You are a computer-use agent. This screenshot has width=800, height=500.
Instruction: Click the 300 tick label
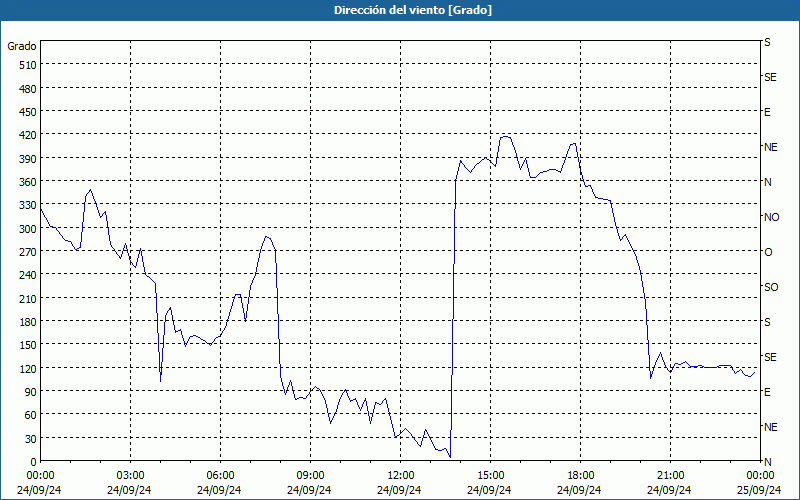(x=28, y=229)
